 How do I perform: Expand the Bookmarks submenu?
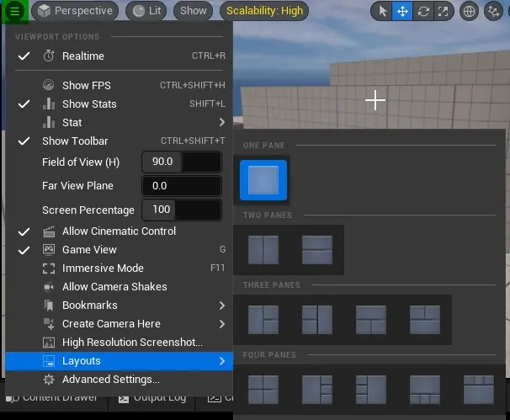(x=119, y=306)
